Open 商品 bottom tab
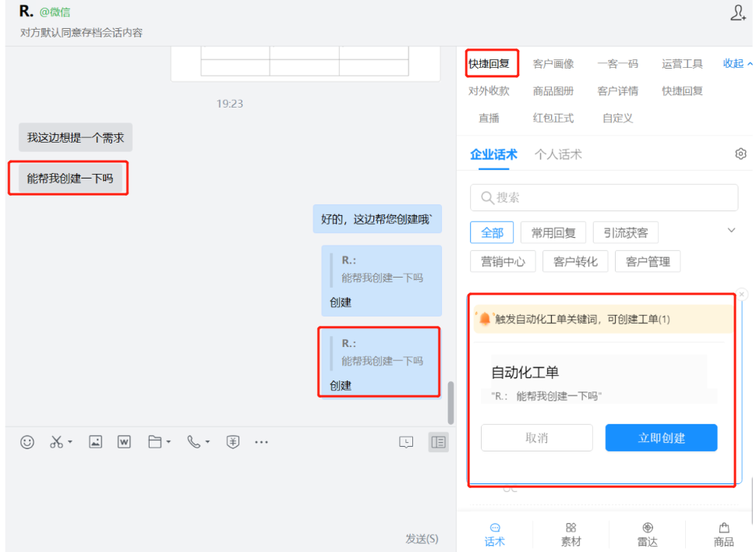756x552 pixels. 724,535
